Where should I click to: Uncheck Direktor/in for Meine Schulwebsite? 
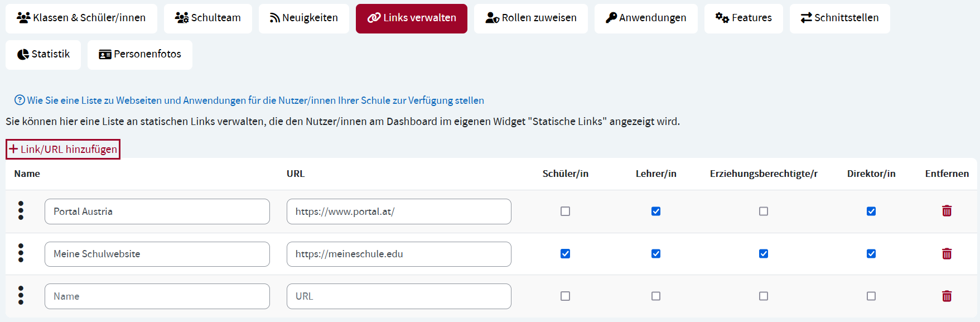click(871, 254)
